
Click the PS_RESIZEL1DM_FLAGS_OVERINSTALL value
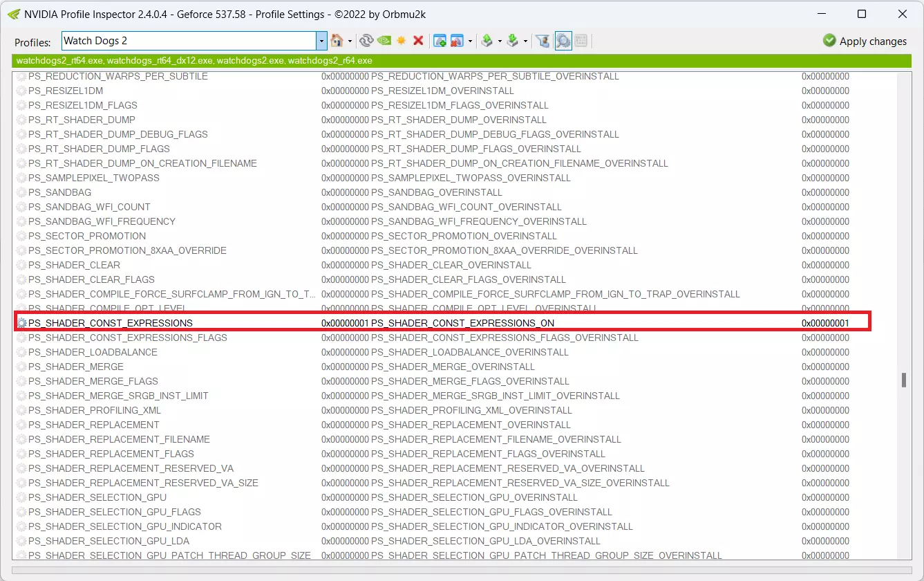[x=460, y=105]
